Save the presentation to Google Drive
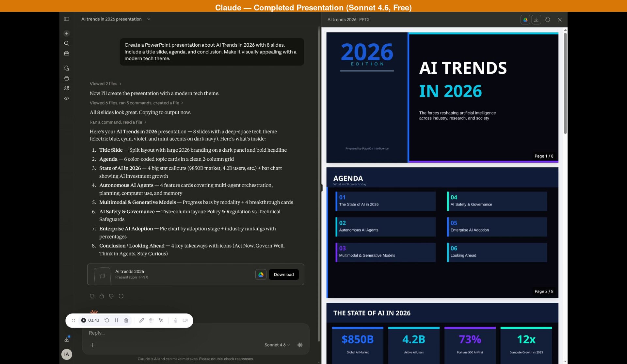Image resolution: width=627 pixels, height=364 pixels. 525,20
